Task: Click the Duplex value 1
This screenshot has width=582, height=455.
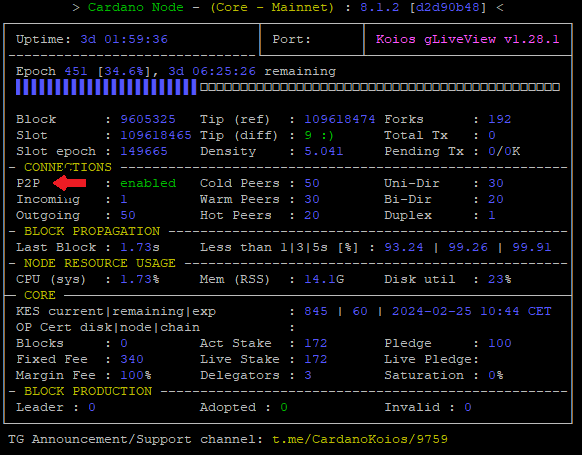Action: [492, 215]
